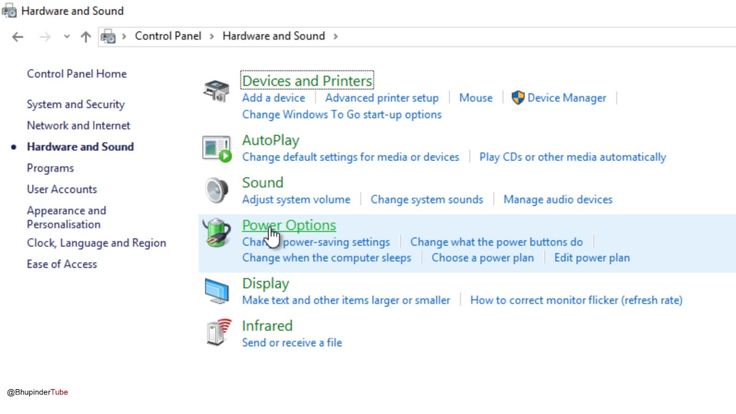The height and width of the screenshot is (414, 736).
Task: Open the AutoPlay category icon
Action: [217, 148]
